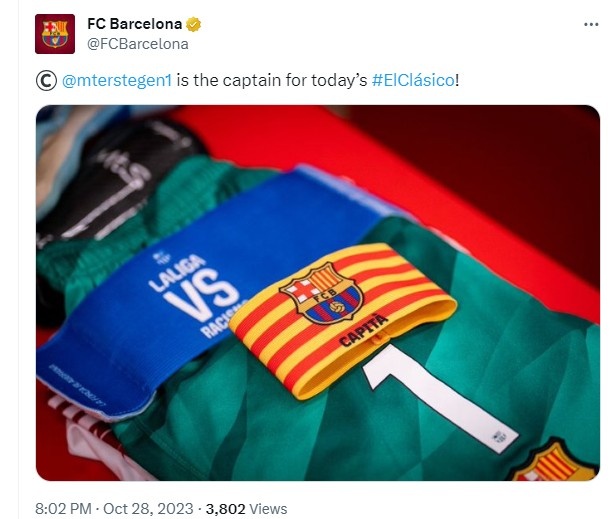Click the Oct 28, 2023 date
This screenshot has height=519, width=613.
pyautogui.click(x=148, y=508)
